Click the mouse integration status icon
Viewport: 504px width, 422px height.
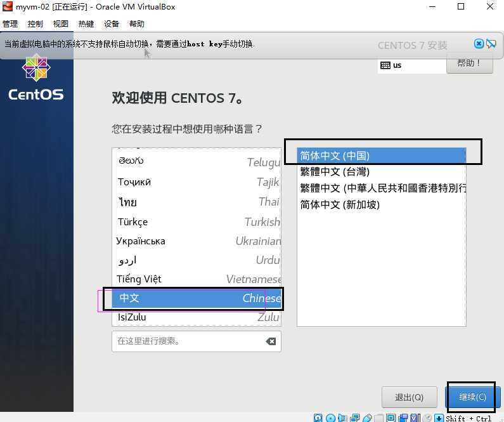pyautogui.click(x=427, y=418)
